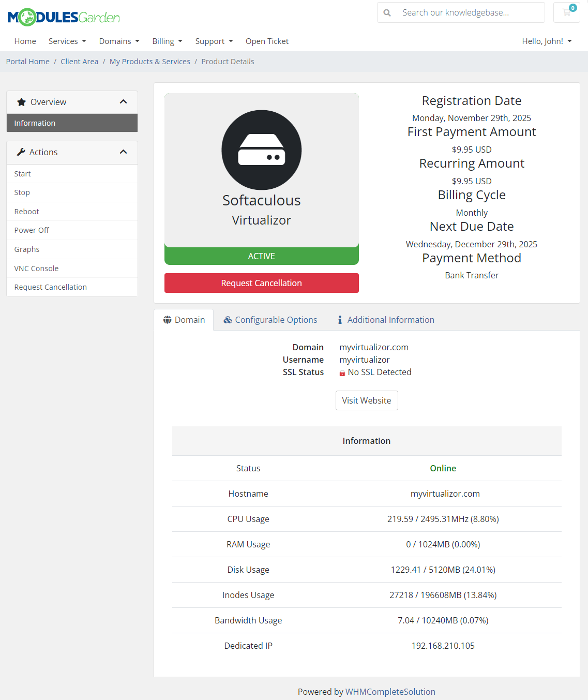
Task: Collapse the Actions panel
Action: click(124, 152)
